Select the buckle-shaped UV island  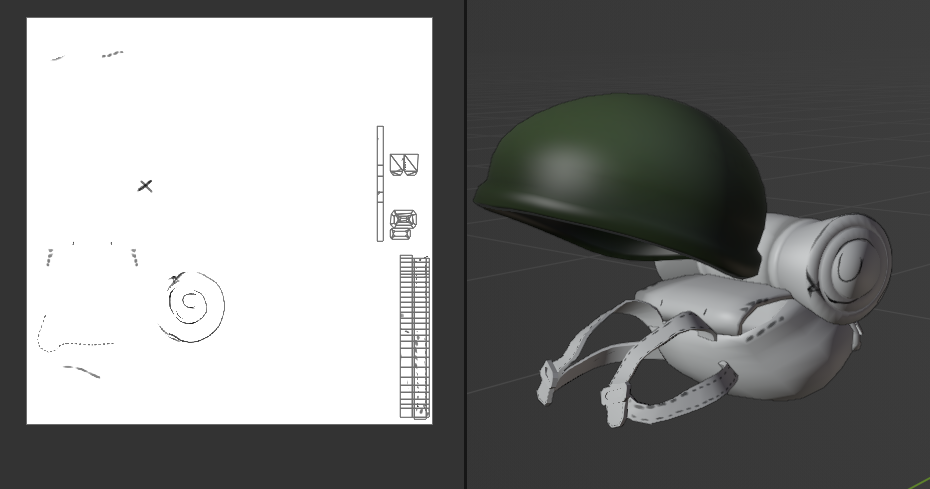(403, 224)
